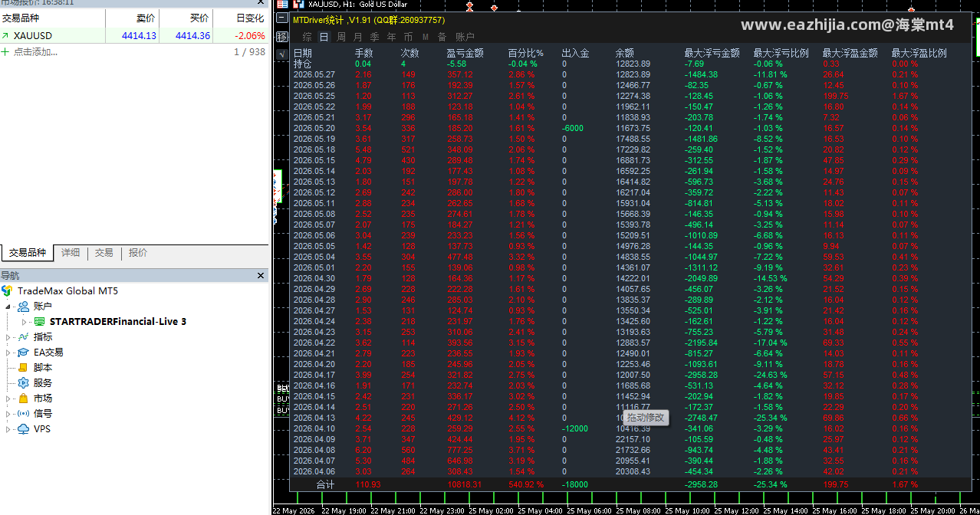Click the 移 move button of statistics panel
The width and height of the screenshot is (980, 515).
(281, 36)
